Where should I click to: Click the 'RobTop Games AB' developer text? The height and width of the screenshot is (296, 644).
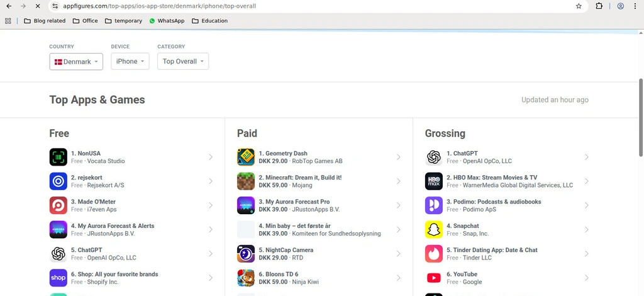(317, 161)
